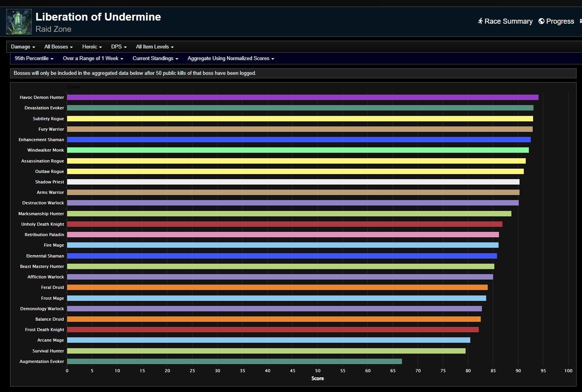Click the Shadow Priest bar in the chart
The image size is (582, 392).
point(291,181)
